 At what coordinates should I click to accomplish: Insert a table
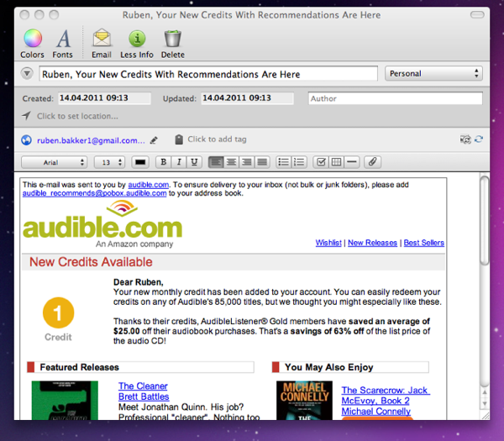coord(336,162)
